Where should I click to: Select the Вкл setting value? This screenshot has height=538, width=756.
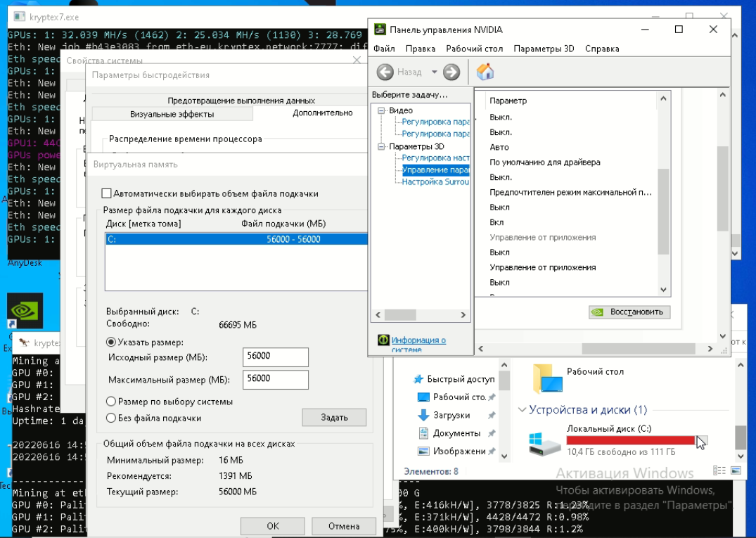[x=496, y=222]
